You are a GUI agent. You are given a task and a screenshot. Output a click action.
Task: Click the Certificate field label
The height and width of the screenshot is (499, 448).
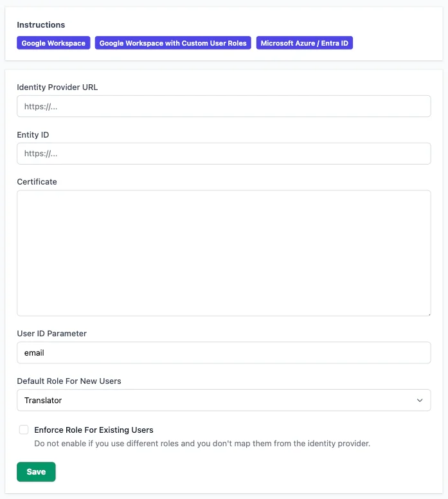pyautogui.click(x=37, y=182)
